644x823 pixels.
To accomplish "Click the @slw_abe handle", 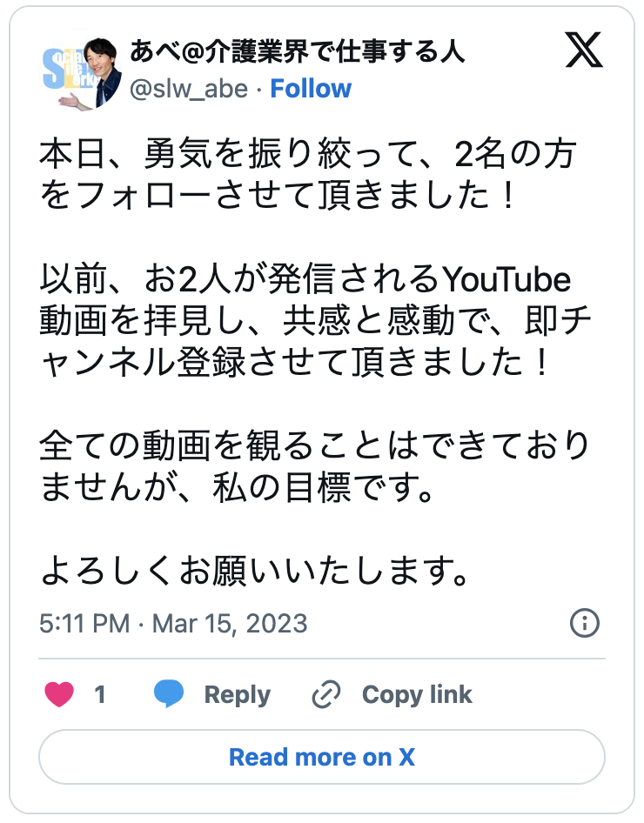I will coord(188,89).
